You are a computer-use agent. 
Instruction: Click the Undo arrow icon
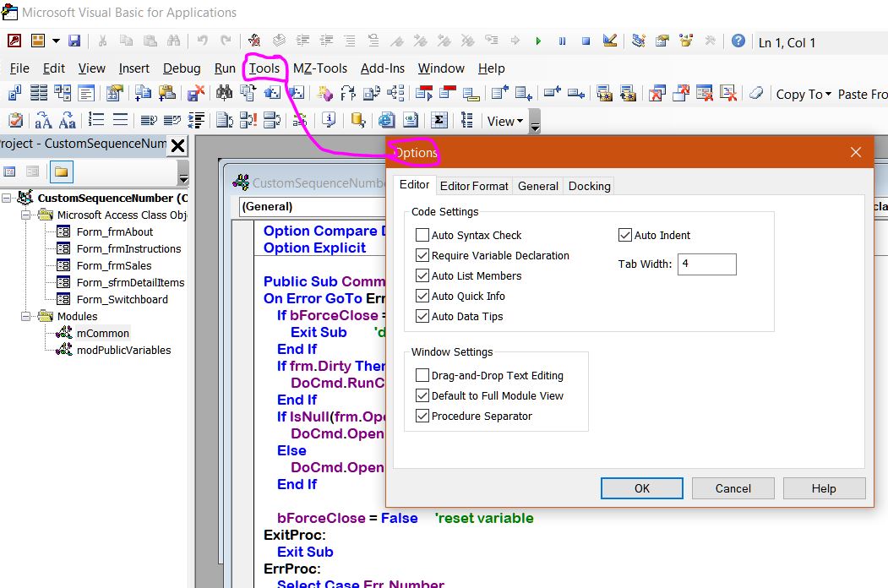pyautogui.click(x=202, y=41)
